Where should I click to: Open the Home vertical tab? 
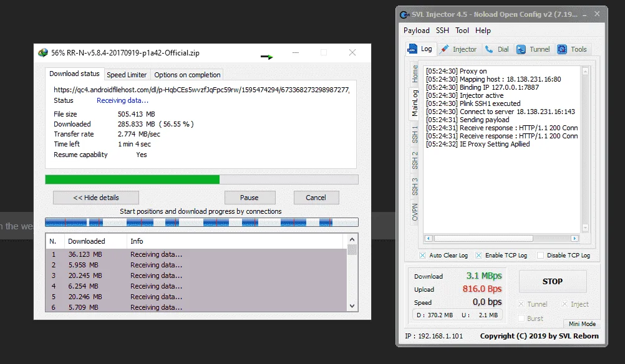point(415,74)
